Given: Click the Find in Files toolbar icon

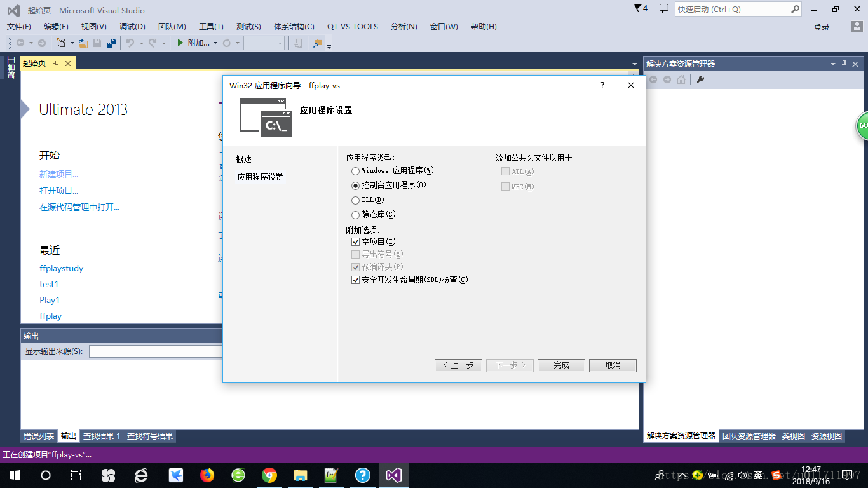Looking at the screenshot, I should (318, 43).
